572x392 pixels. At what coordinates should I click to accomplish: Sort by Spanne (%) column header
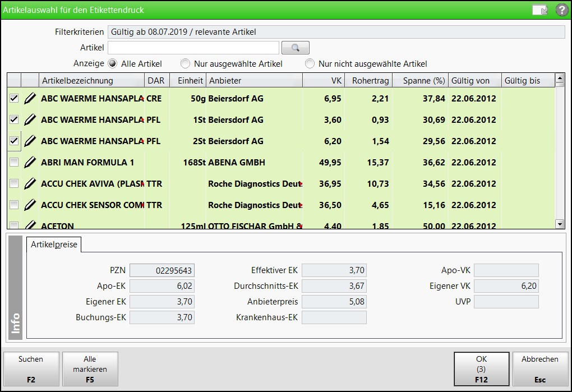point(420,81)
